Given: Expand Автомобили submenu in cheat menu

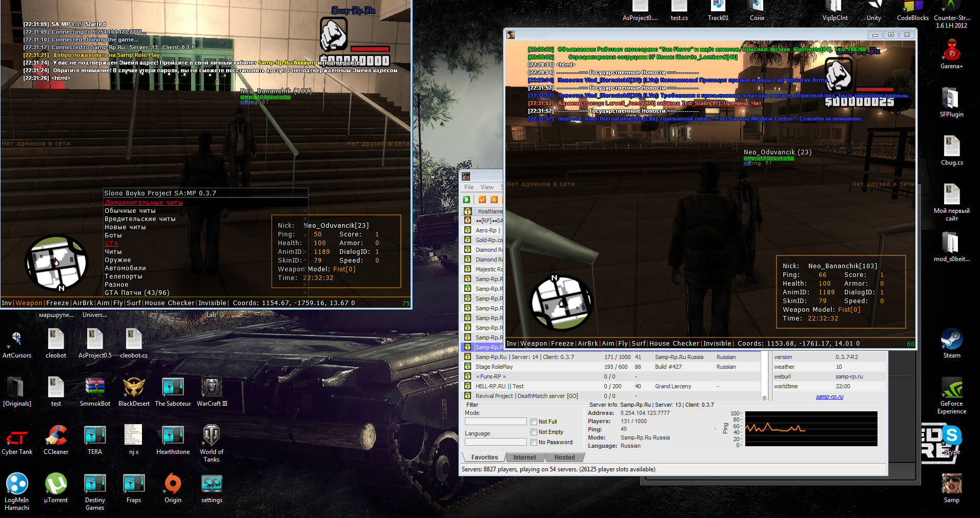Looking at the screenshot, I should click(x=206, y=268).
